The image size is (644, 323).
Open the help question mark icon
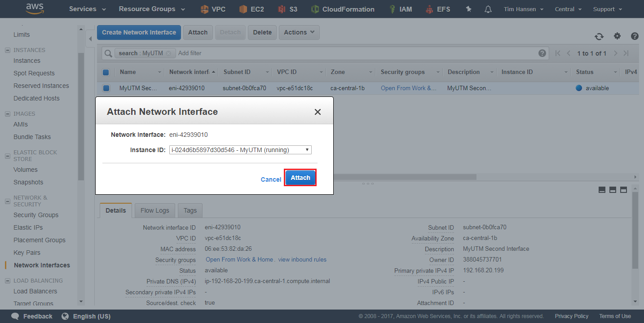(635, 36)
